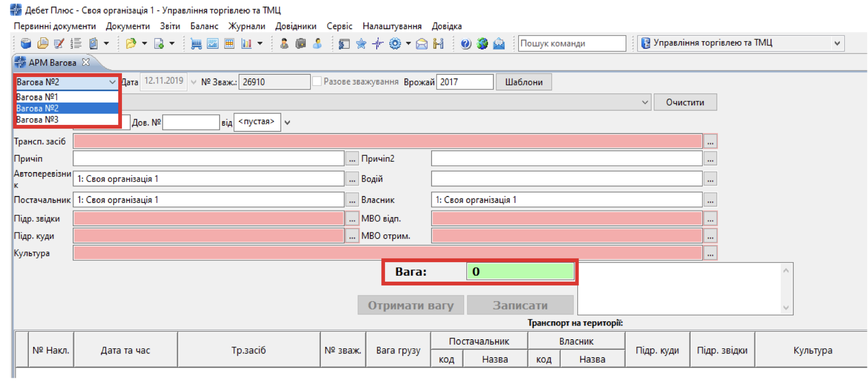Click the list window toolbar icon

coord(344,44)
